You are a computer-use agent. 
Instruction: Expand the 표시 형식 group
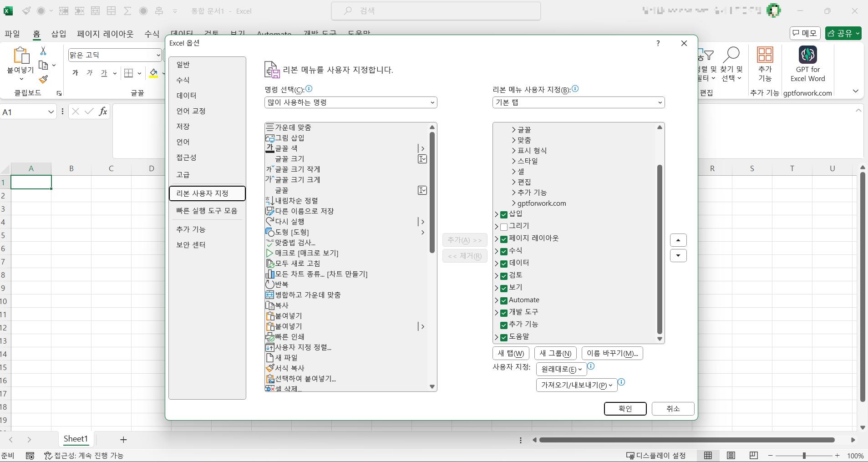514,151
